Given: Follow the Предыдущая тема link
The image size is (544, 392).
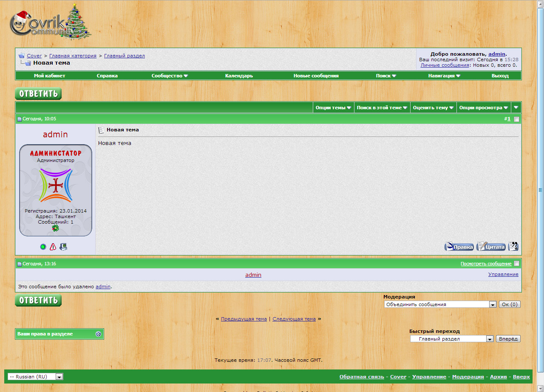Looking at the screenshot, I should pos(244,319).
